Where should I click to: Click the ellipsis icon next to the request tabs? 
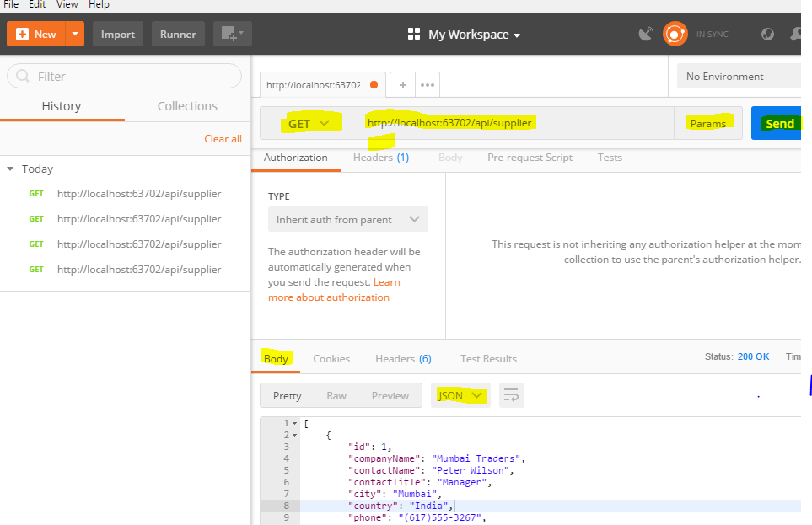pos(427,84)
